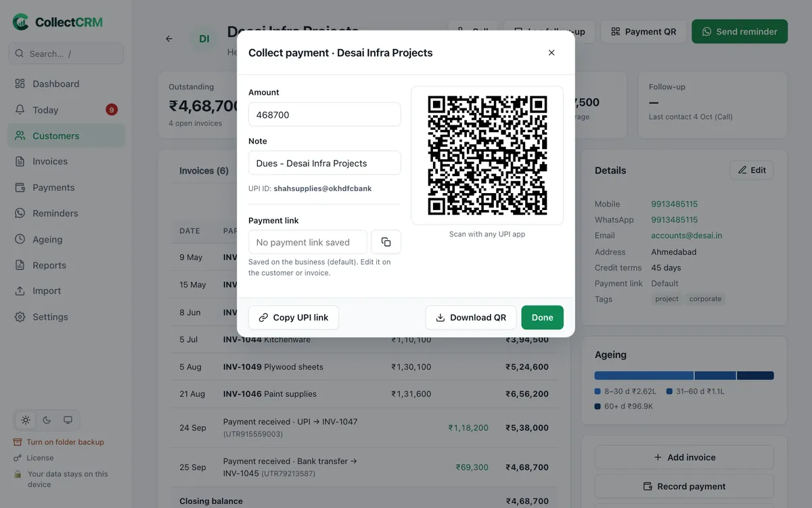Click the Payments receipt icon
This screenshot has height=508, width=812.
(20, 188)
